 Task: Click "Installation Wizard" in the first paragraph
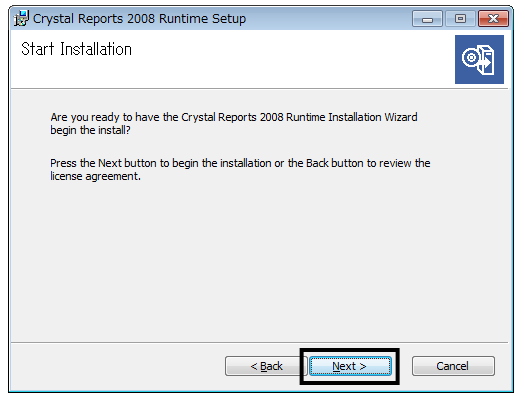click(373, 117)
